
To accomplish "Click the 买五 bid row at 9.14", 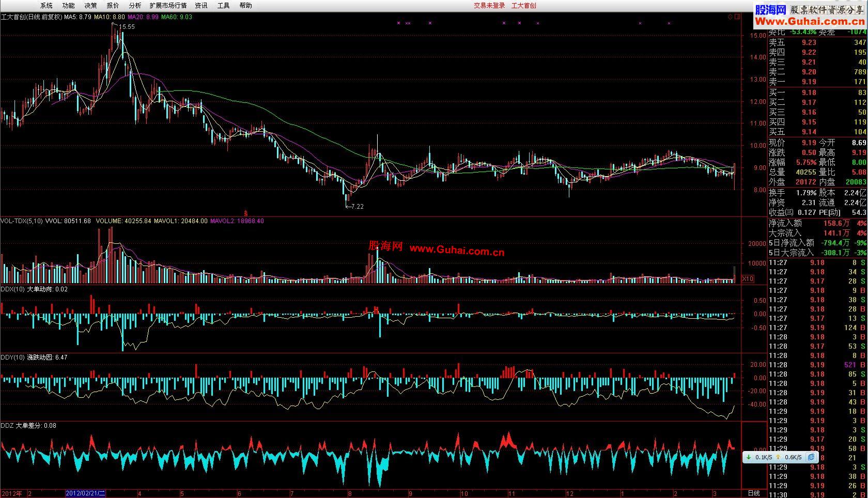I will coord(817,132).
